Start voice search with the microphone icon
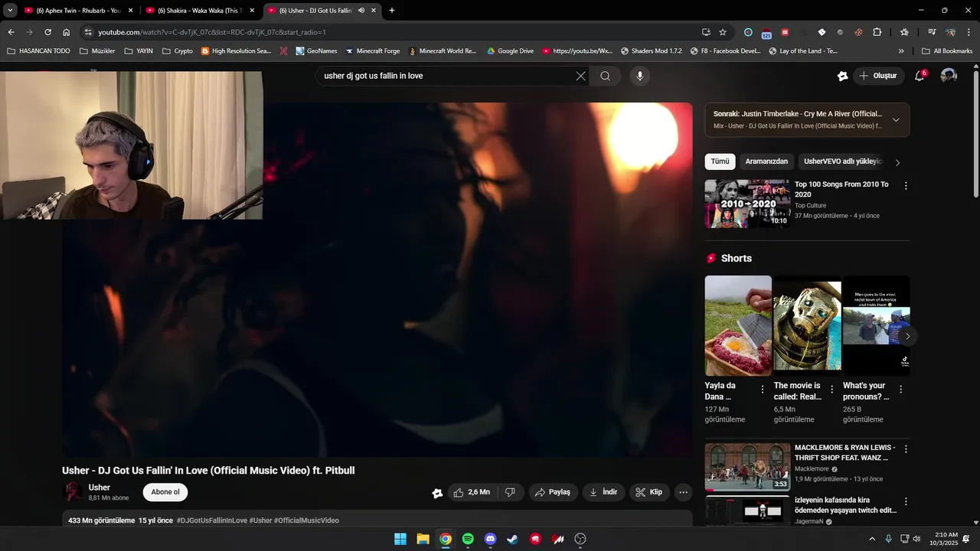 pos(640,76)
